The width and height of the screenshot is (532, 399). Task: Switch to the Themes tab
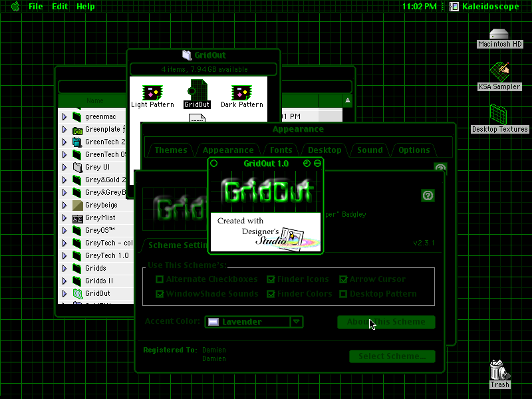coord(171,150)
